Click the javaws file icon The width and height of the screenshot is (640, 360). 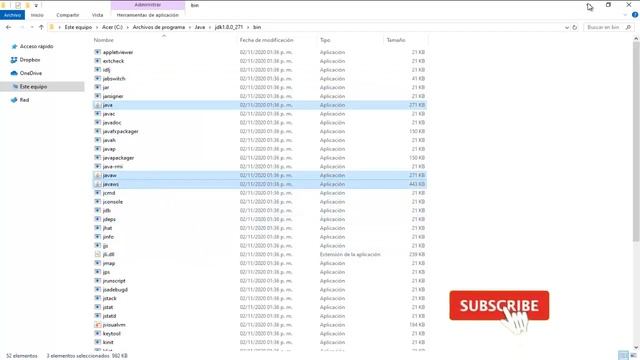97,184
